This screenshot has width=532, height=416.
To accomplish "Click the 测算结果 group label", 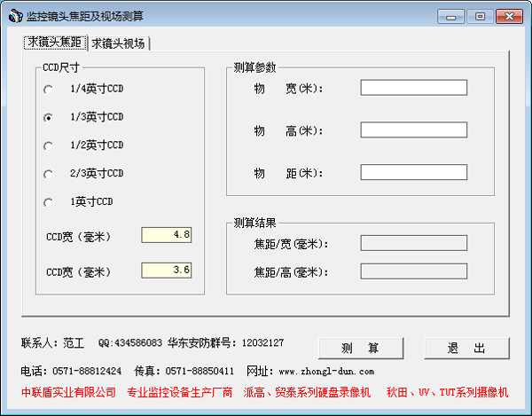I will pyautogui.click(x=254, y=223).
